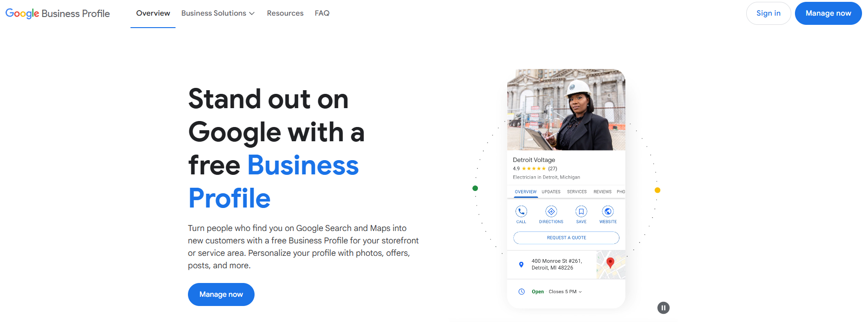This screenshot has height=329, width=868.
Task: Open the FAQ page
Action: click(x=322, y=13)
